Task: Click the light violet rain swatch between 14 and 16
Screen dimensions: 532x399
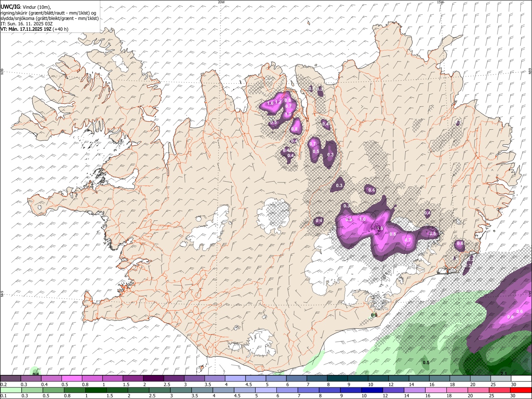Action: pyautogui.click(x=414, y=390)
